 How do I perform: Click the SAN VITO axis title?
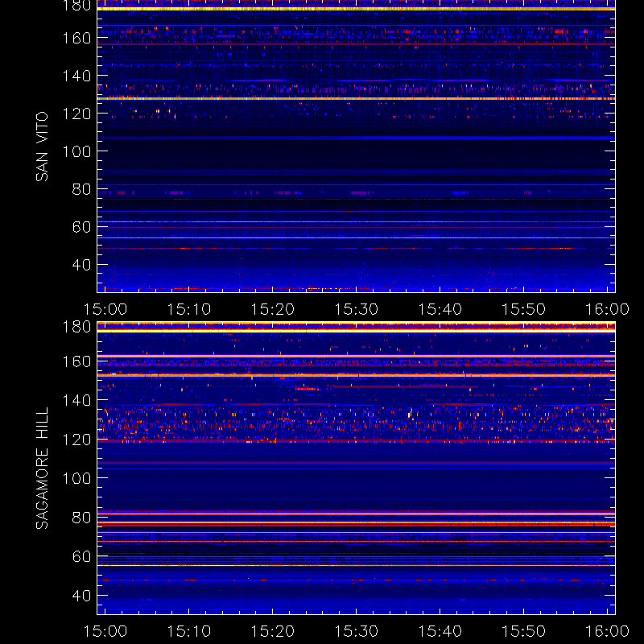coord(42,147)
